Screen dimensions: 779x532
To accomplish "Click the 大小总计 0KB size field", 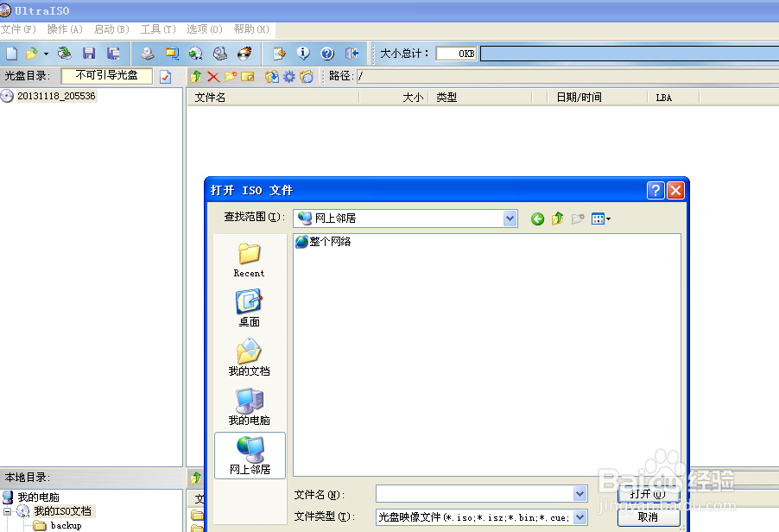I will (456, 54).
